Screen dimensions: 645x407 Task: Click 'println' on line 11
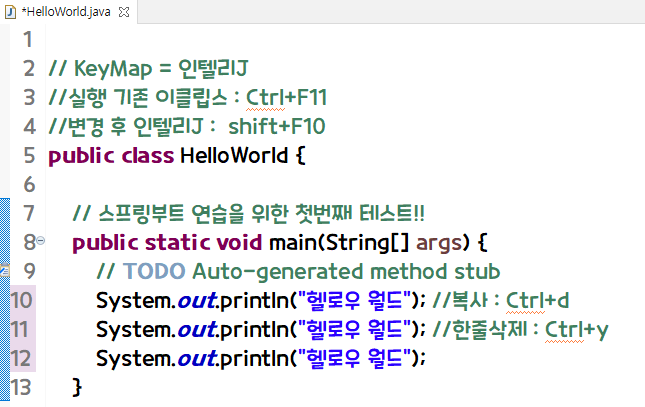click(255, 329)
